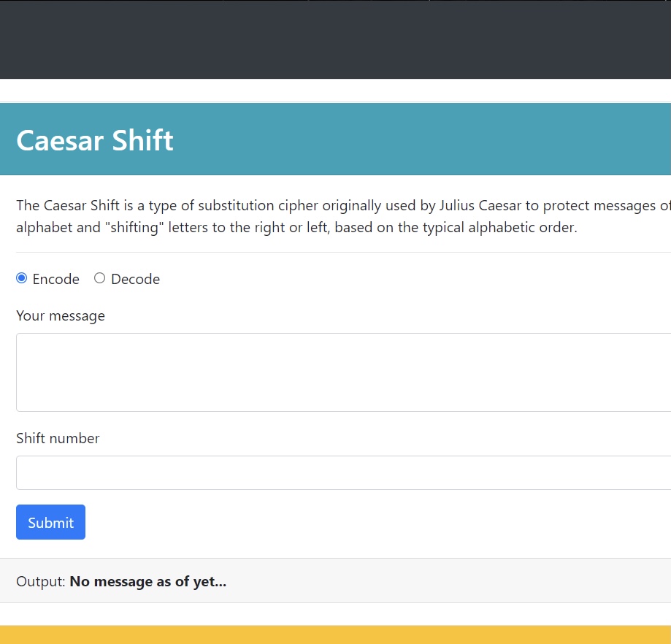Click the yellow footer bar
This screenshot has width=671, height=644.
pyautogui.click(x=336, y=635)
